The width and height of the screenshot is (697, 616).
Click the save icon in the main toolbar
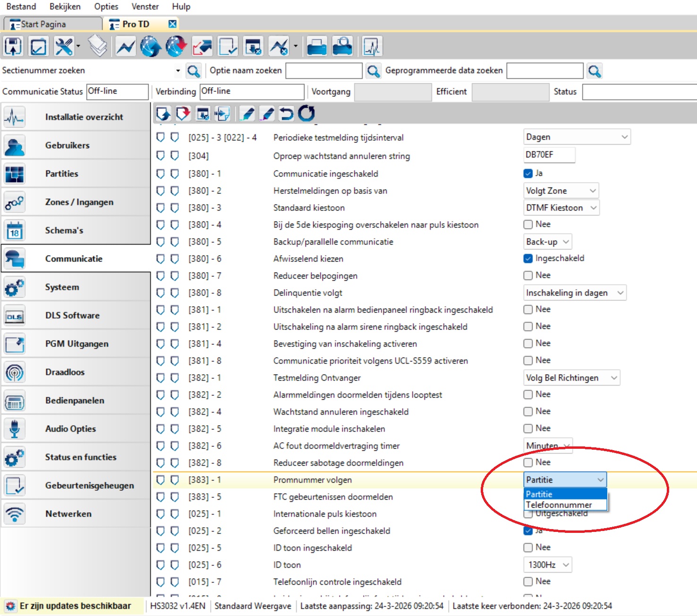click(x=13, y=47)
